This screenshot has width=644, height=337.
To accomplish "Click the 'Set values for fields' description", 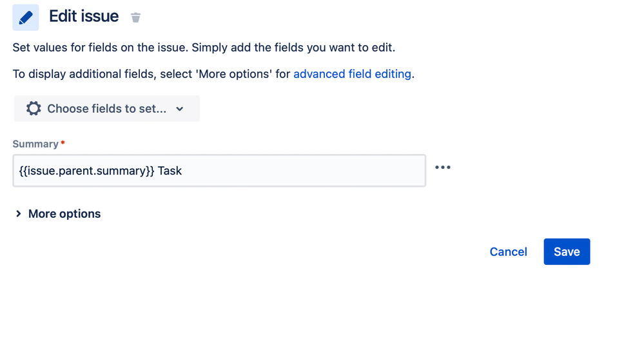I will tap(204, 48).
